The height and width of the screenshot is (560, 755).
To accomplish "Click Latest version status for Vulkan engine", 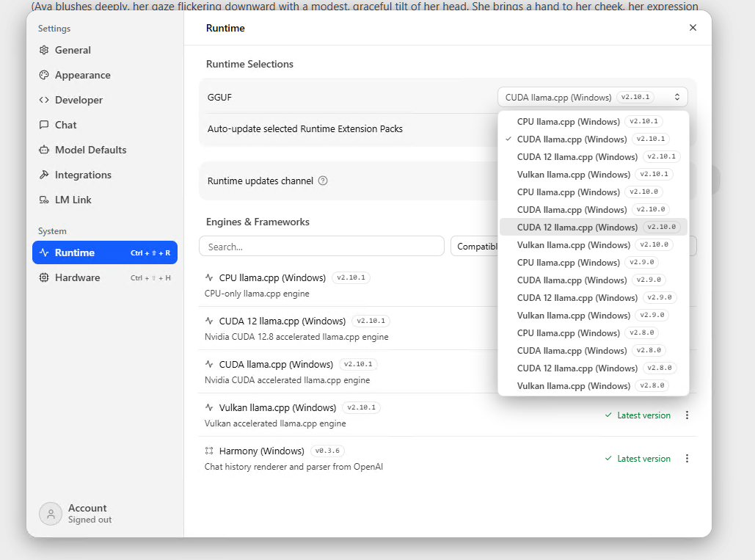I will 638,415.
